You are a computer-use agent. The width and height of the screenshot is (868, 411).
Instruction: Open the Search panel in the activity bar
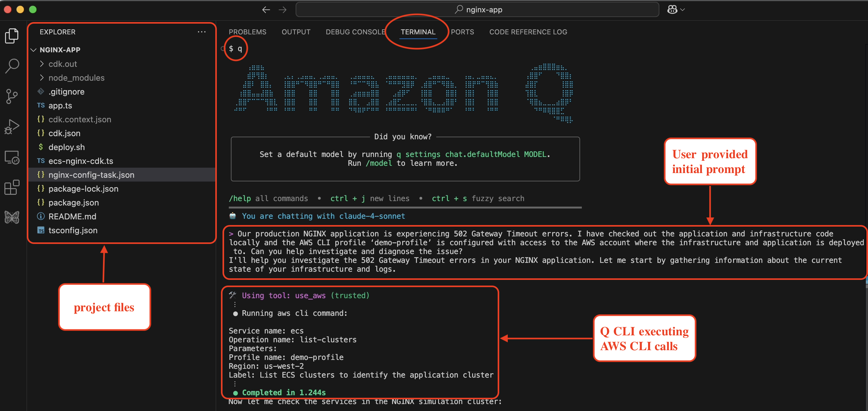coord(12,66)
